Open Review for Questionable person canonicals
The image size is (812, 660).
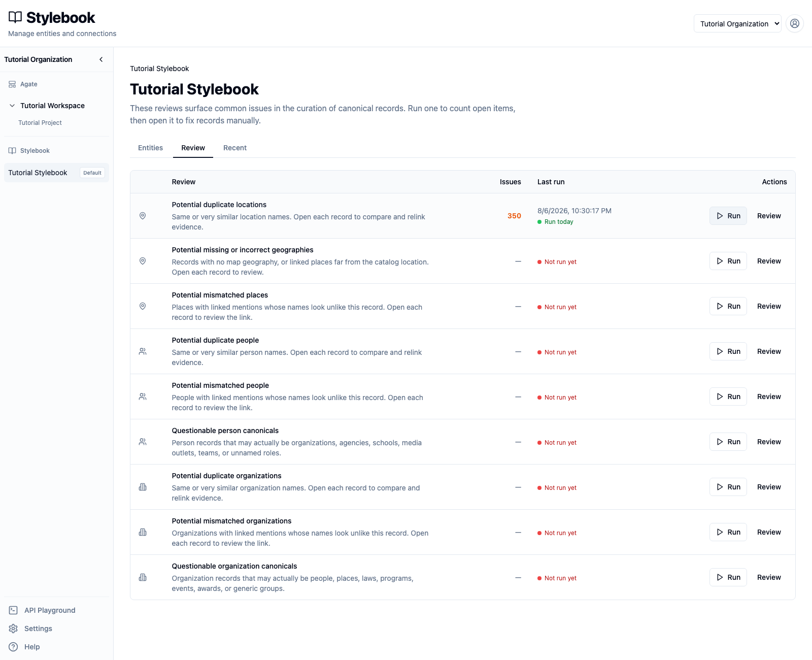[x=769, y=442]
